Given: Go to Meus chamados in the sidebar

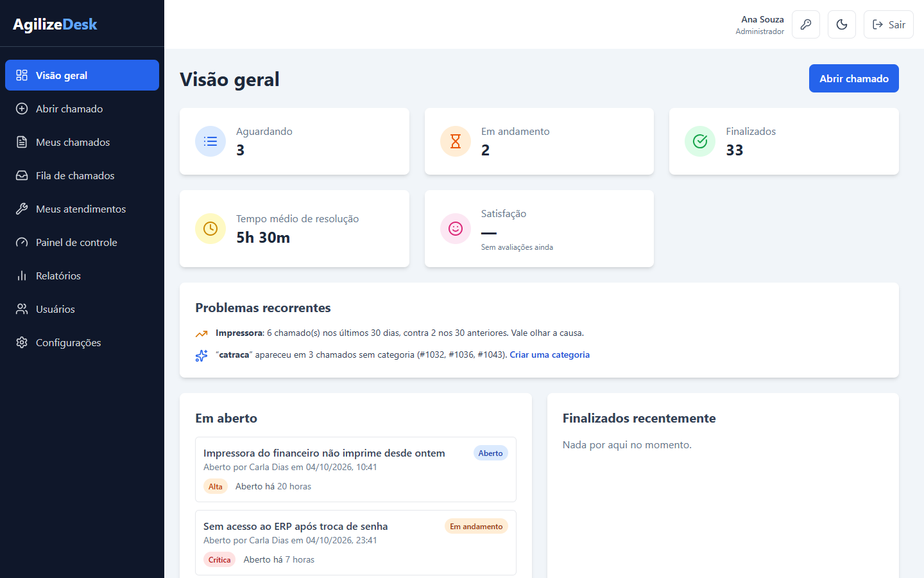Looking at the screenshot, I should [x=82, y=142].
